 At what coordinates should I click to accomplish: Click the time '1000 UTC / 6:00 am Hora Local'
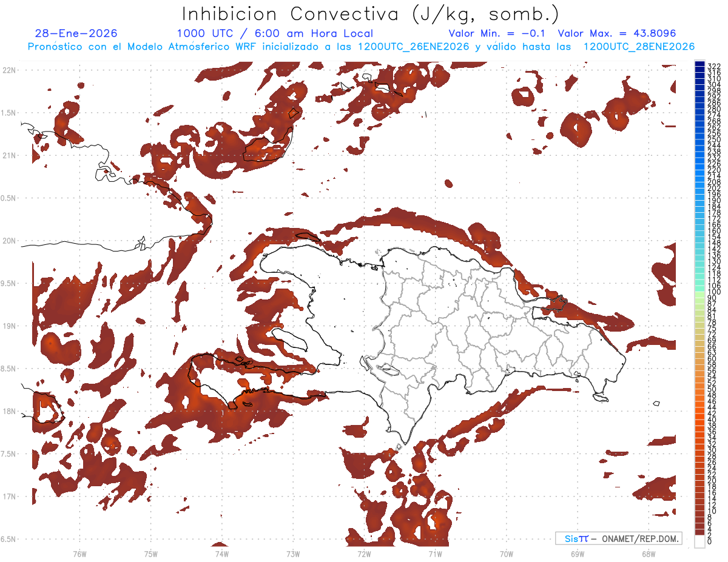[275, 33]
